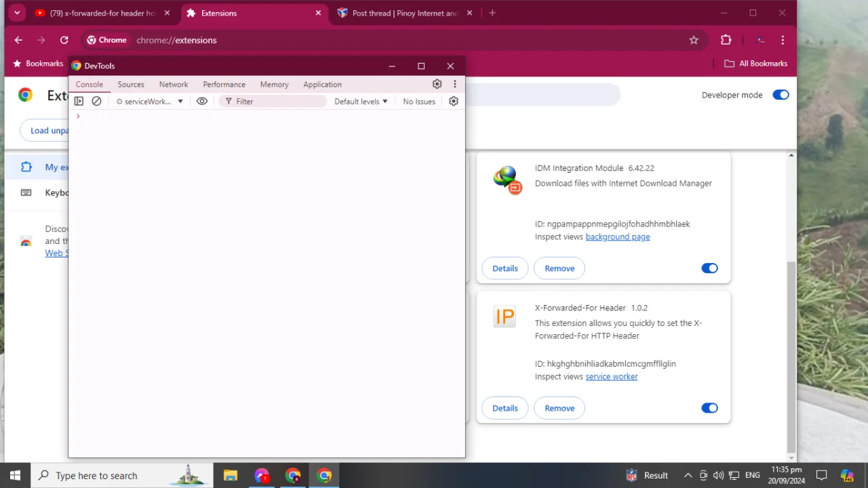This screenshot has width=868, height=488.
Task: Show hidden system tray icons
Action: 688,475
